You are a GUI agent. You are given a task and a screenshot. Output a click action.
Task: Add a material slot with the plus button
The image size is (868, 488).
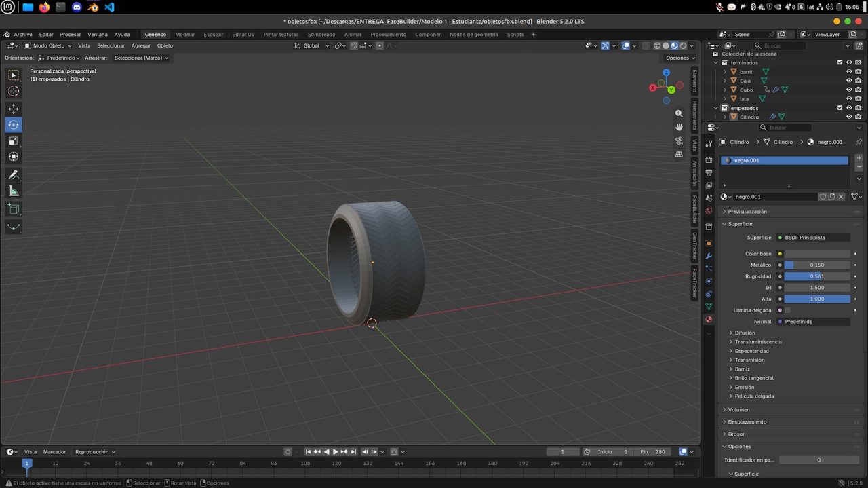pyautogui.click(x=859, y=158)
